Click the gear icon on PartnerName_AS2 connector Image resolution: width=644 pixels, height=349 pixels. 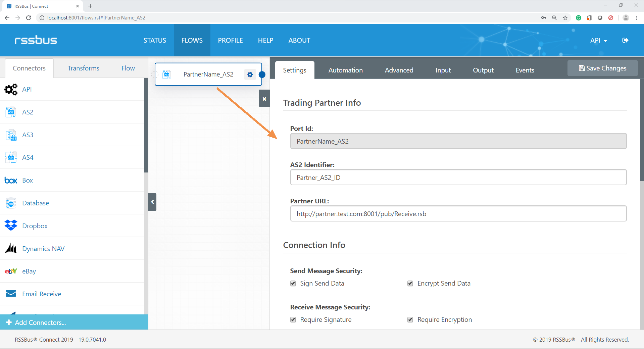pos(250,74)
